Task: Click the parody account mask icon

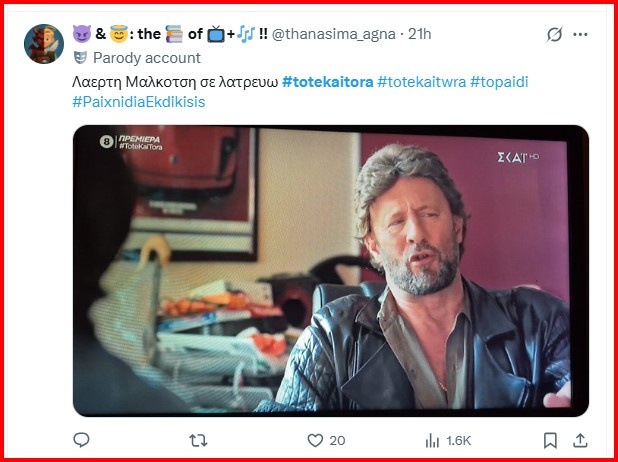Action: tap(80, 57)
